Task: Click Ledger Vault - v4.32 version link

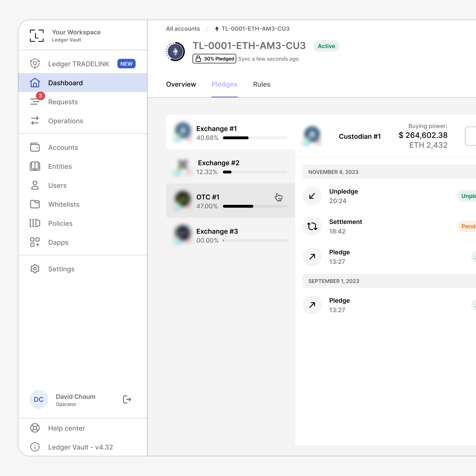Action: (81, 447)
